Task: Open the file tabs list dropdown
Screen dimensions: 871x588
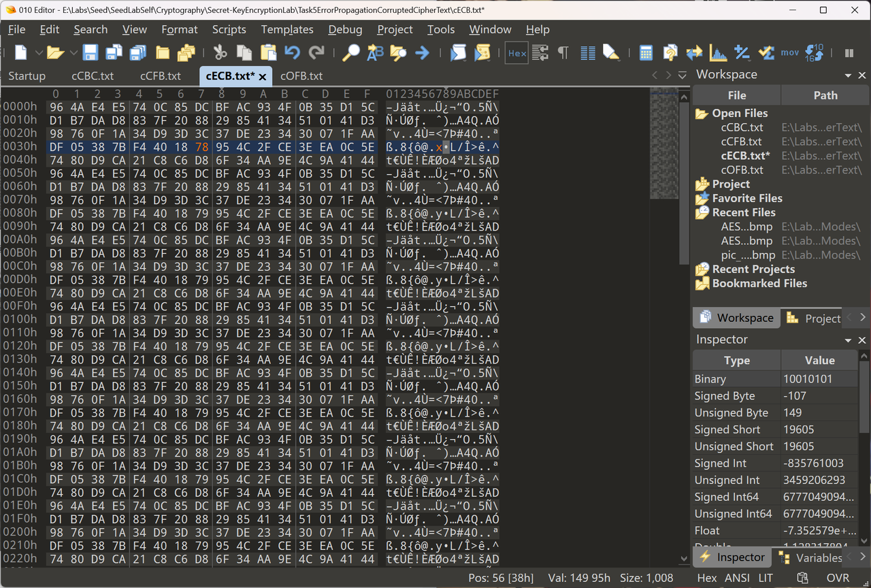Action: [x=683, y=76]
